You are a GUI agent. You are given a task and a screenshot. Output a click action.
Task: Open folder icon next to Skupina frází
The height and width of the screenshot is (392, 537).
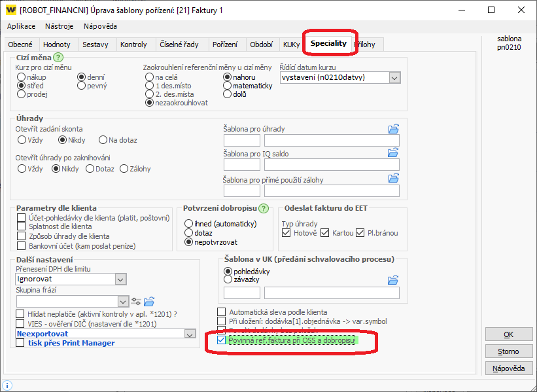point(149,302)
